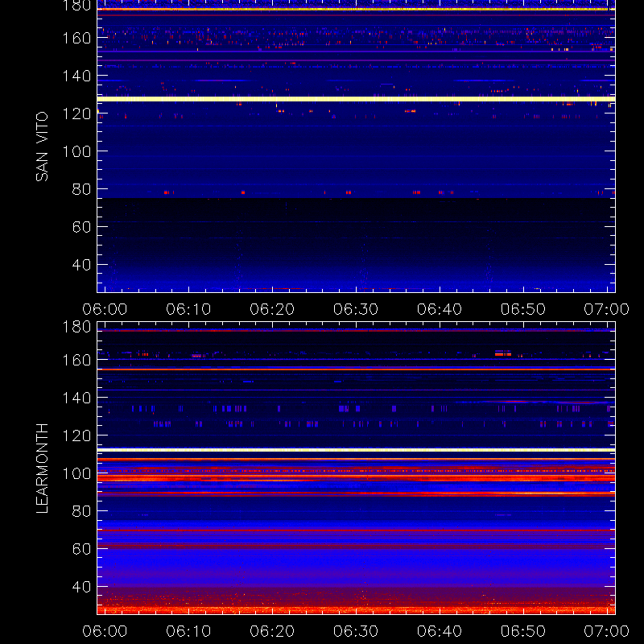Select the 160 label on San Vito axis

tap(76, 38)
